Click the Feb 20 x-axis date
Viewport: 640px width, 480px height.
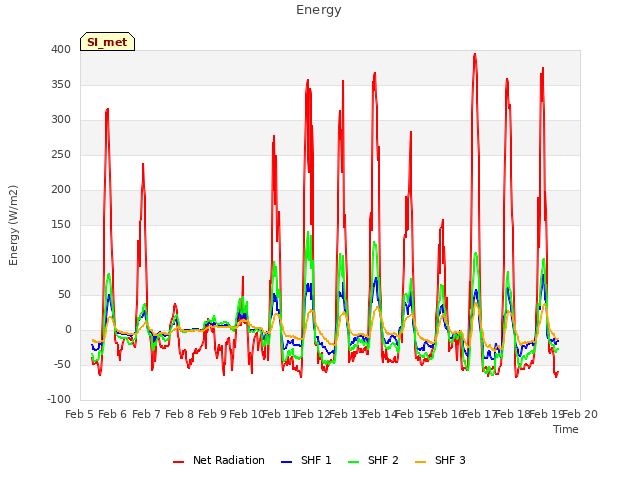580,414
